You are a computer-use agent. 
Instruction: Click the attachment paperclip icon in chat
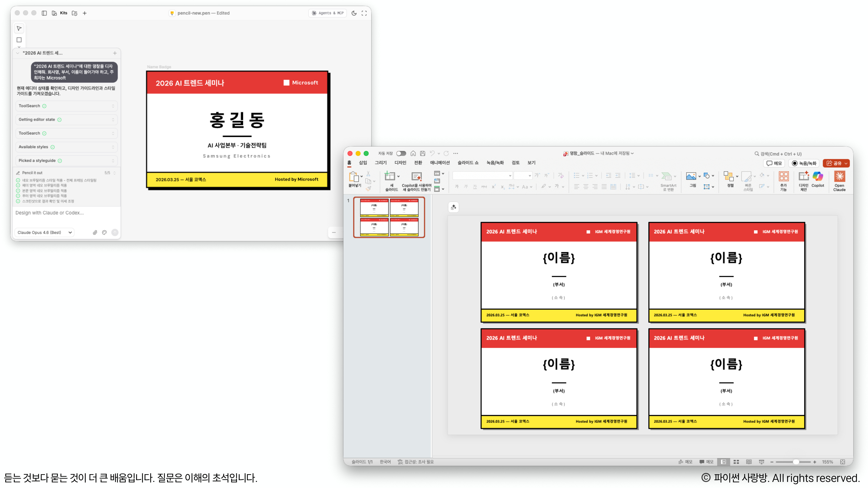click(95, 232)
